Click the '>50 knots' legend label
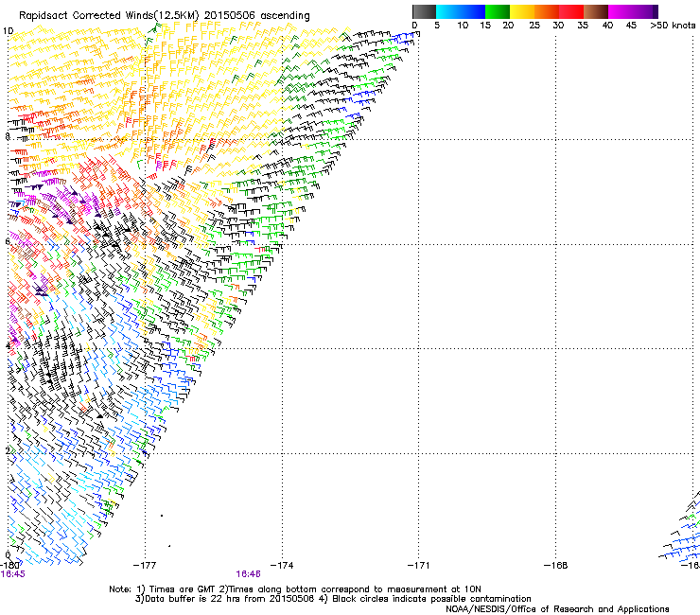Image resolution: width=700 pixels, height=615 pixels. click(x=673, y=26)
